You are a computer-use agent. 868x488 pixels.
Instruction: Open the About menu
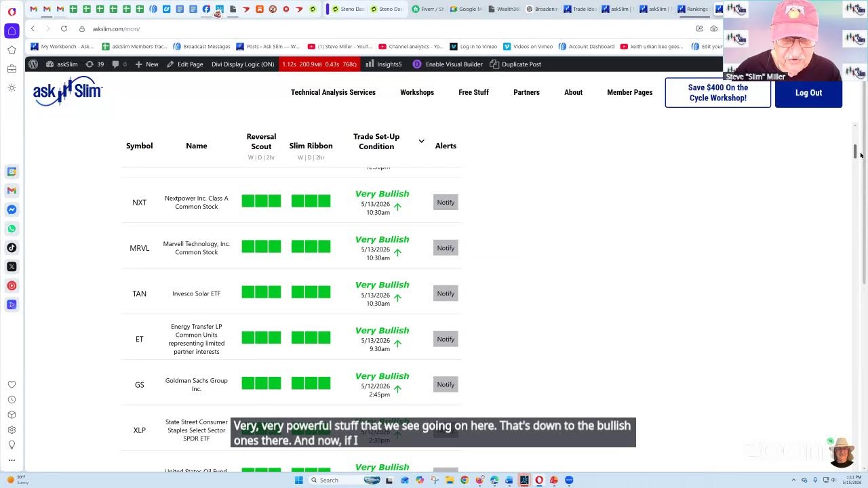(573, 92)
